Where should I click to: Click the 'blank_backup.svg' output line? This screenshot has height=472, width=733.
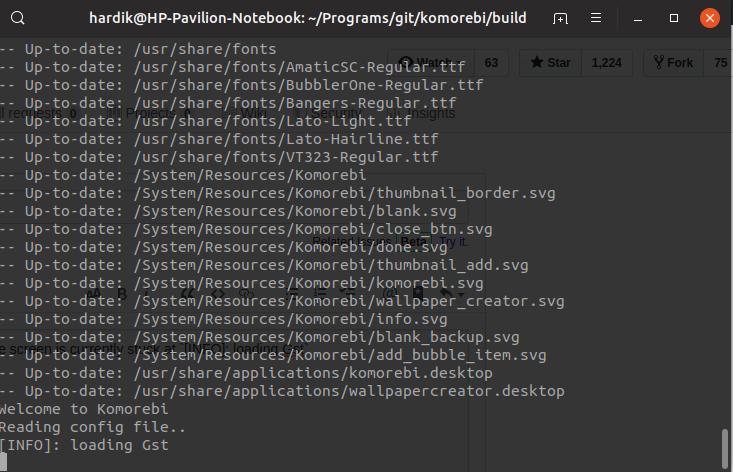click(259, 337)
